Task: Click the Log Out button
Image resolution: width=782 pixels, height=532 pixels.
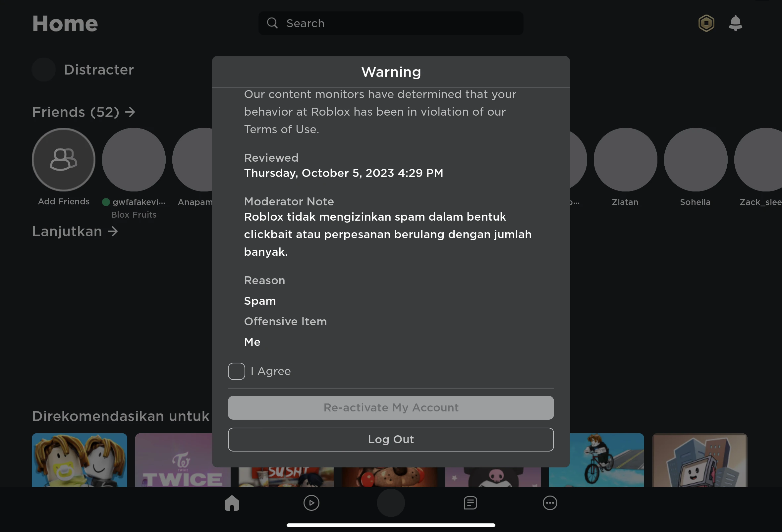Action: click(x=391, y=439)
